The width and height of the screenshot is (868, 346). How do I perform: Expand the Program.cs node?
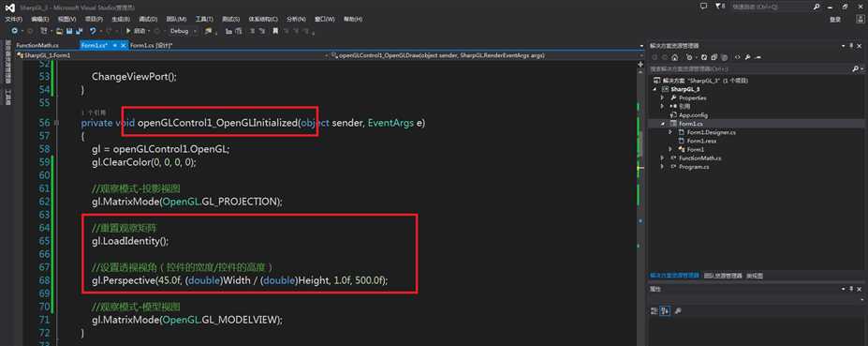coord(663,167)
